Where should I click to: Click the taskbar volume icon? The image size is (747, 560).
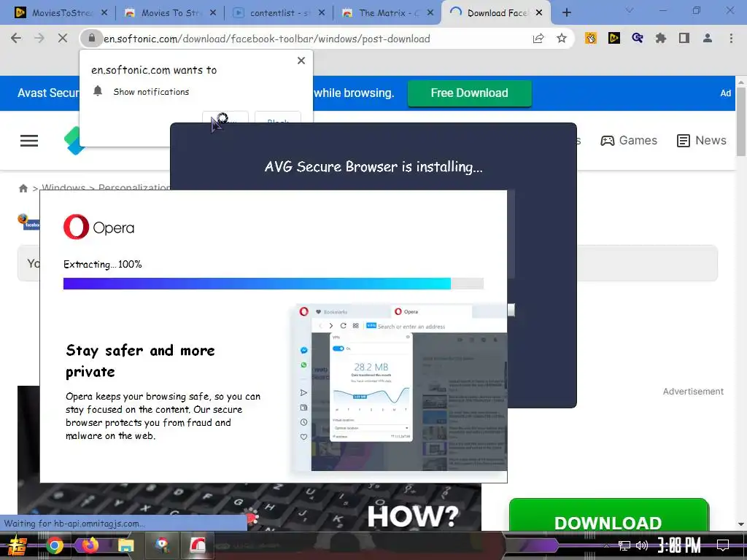pyautogui.click(x=642, y=545)
